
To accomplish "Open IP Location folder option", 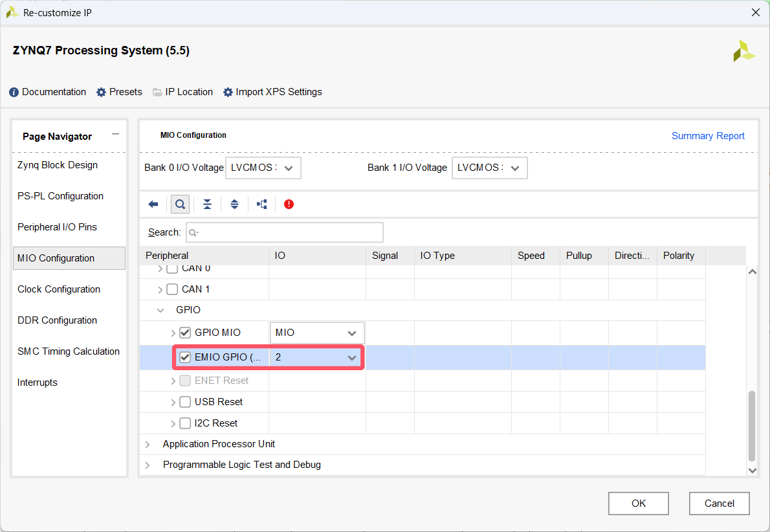I will (x=182, y=92).
